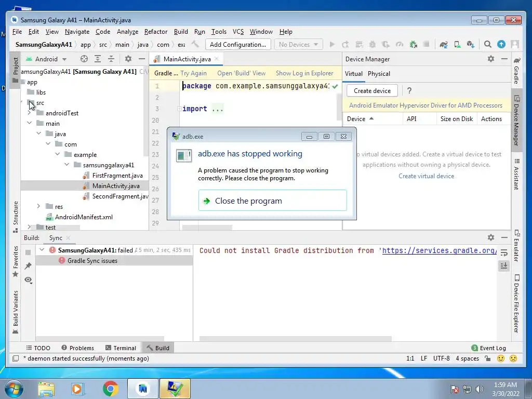Click the Expand All icon in Project panel

pos(98,59)
